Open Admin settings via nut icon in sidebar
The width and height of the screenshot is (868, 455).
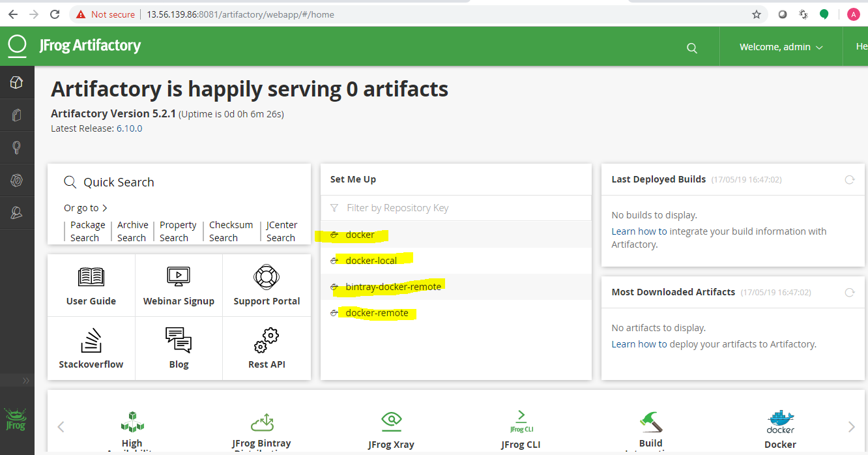(17, 179)
